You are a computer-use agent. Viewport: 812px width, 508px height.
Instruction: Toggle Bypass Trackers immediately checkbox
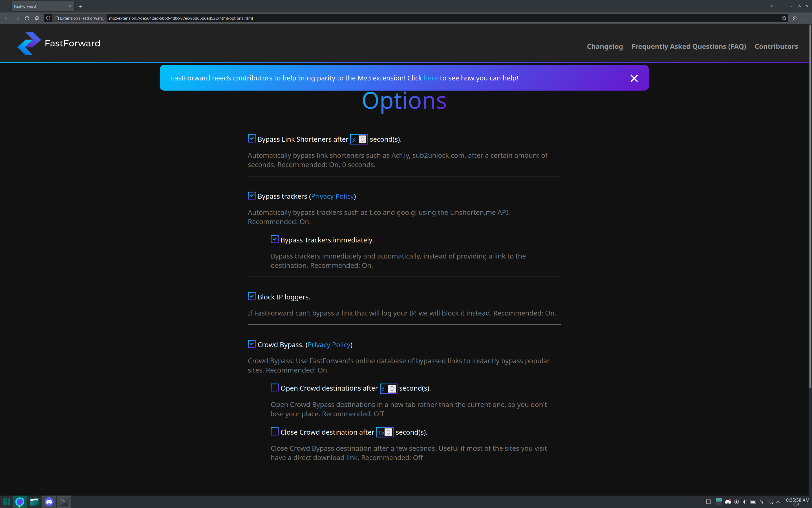click(x=274, y=239)
